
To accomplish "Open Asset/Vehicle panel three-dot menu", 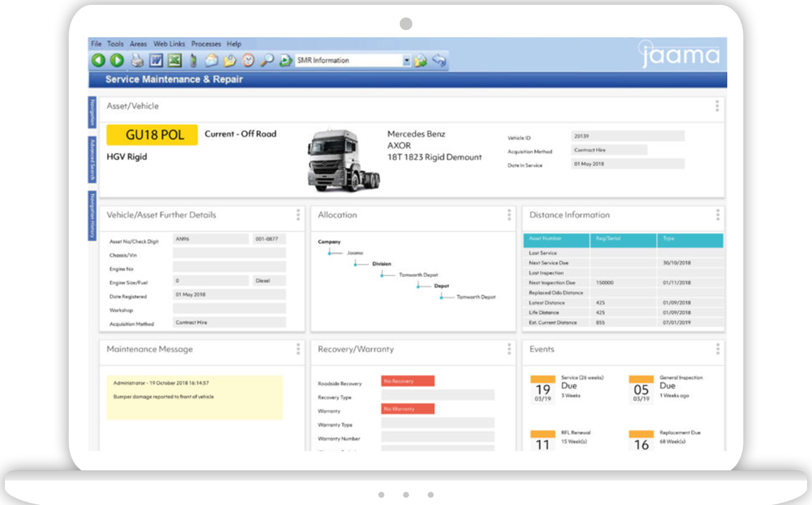I will [x=717, y=106].
